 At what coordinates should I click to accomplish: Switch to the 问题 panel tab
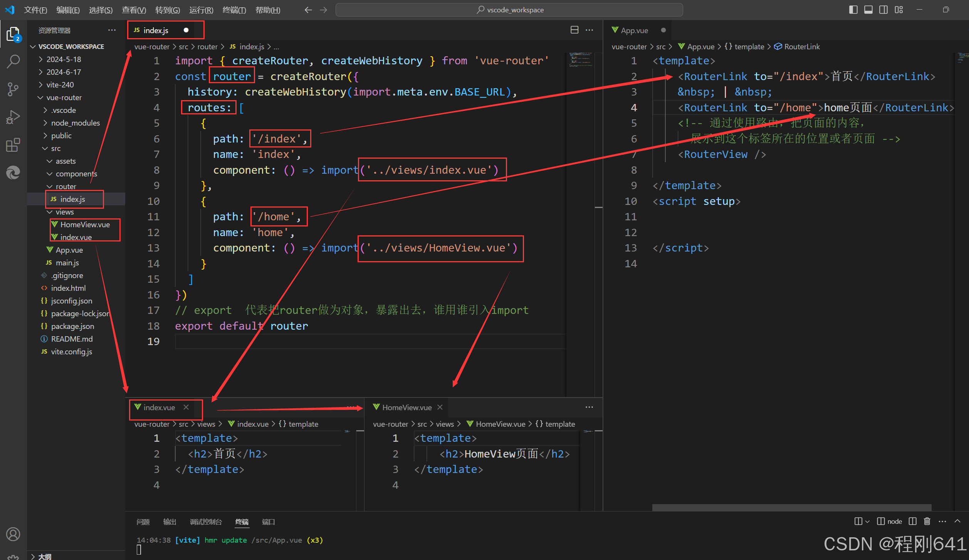(143, 522)
